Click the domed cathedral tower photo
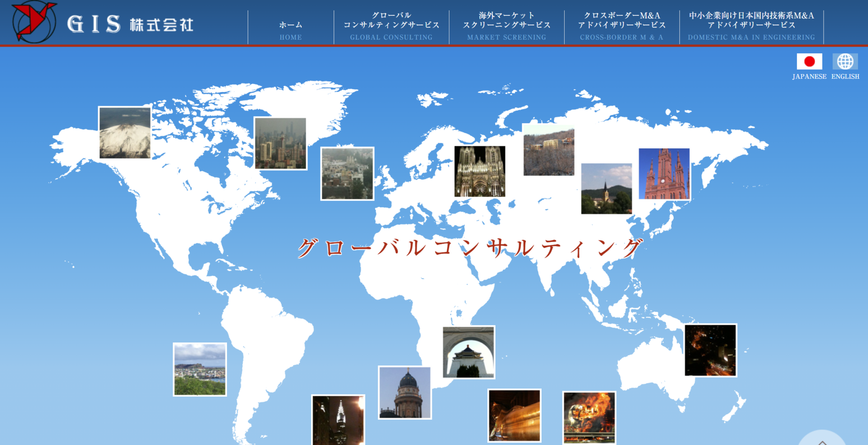 (x=405, y=393)
